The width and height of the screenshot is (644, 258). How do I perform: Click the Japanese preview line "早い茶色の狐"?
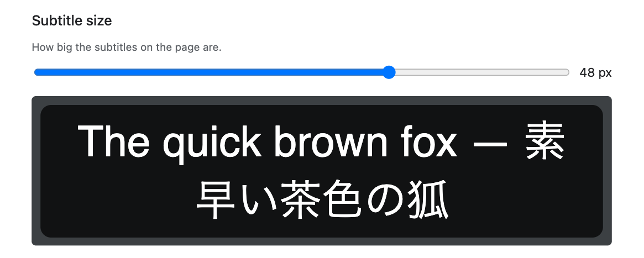(321, 200)
